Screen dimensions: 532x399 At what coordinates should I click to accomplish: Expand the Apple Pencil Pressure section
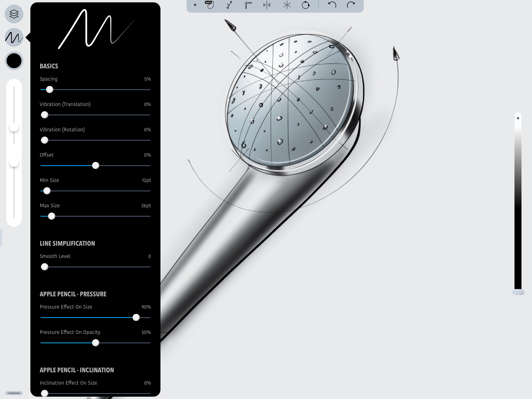click(x=73, y=294)
